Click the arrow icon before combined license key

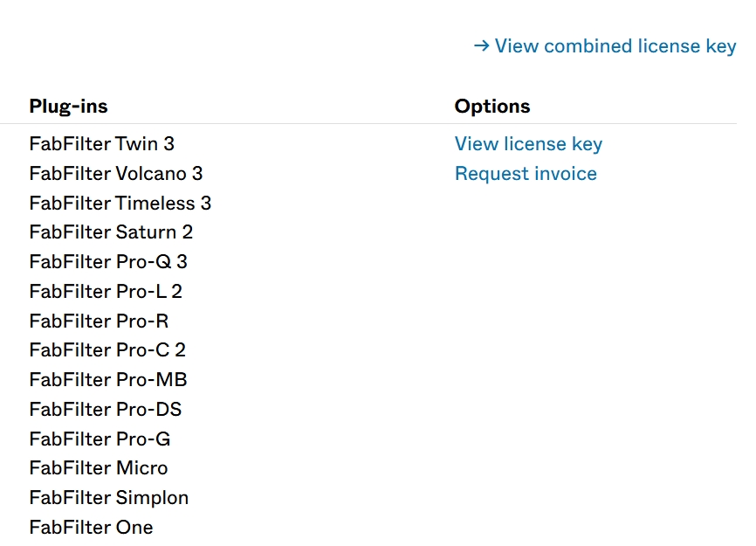click(x=481, y=45)
